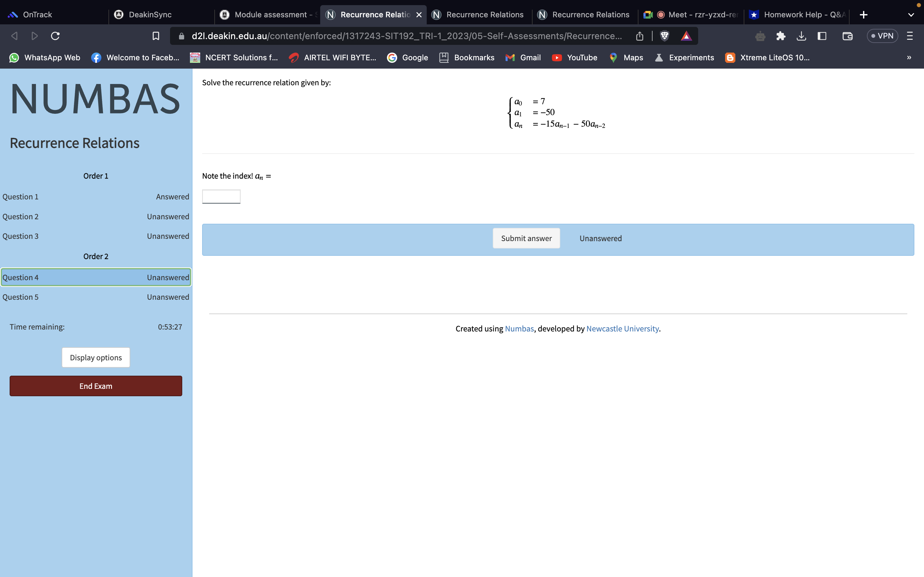Open Gmail from the bookmarks bar
This screenshot has height=577, width=924.
(x=523, y=58)
